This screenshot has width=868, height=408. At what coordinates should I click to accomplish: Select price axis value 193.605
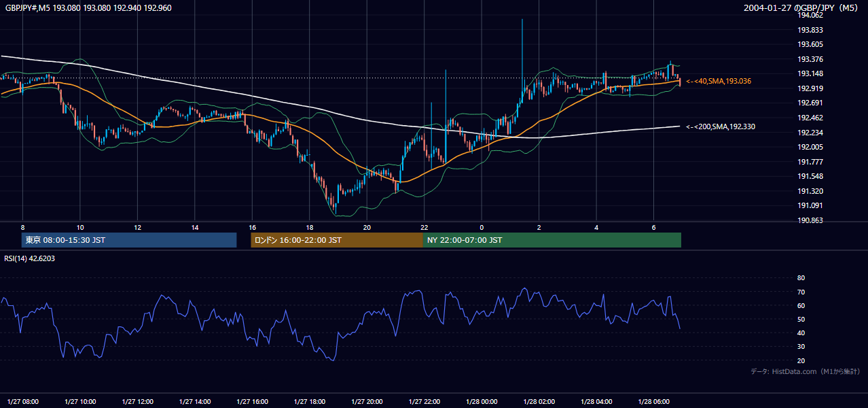(810, 44)
